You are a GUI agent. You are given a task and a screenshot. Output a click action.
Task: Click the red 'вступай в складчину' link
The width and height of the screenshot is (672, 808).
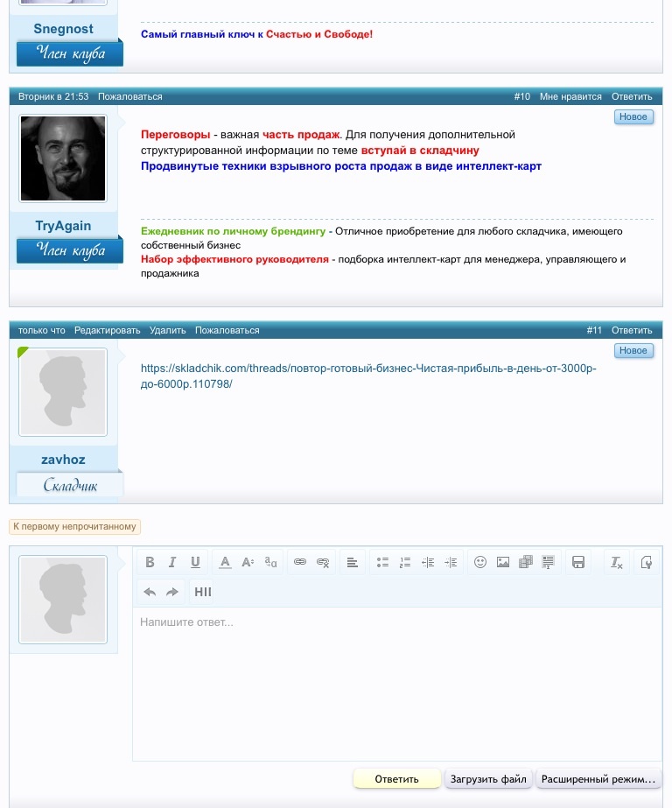click(x=420, y=151)
